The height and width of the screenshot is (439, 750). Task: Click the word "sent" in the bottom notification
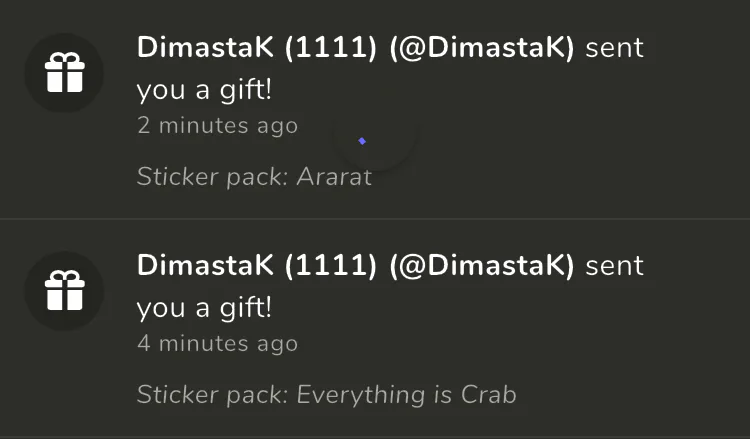614,265
